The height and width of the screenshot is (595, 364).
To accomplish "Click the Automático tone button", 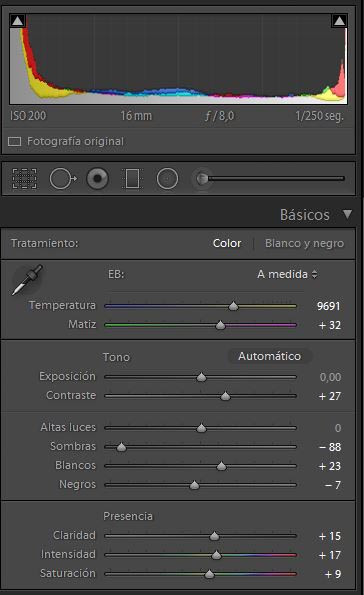I will click(x=269, y=356).
